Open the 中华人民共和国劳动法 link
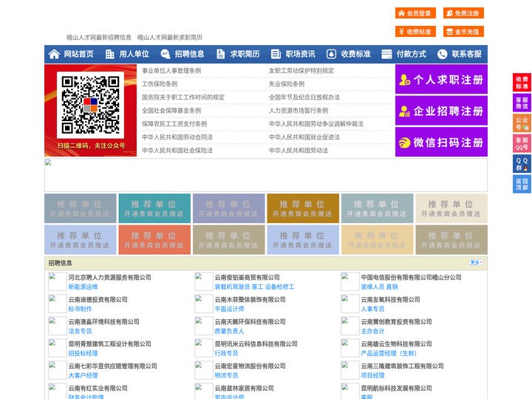Viewport: 532px width, 399px height. point(299,150)
